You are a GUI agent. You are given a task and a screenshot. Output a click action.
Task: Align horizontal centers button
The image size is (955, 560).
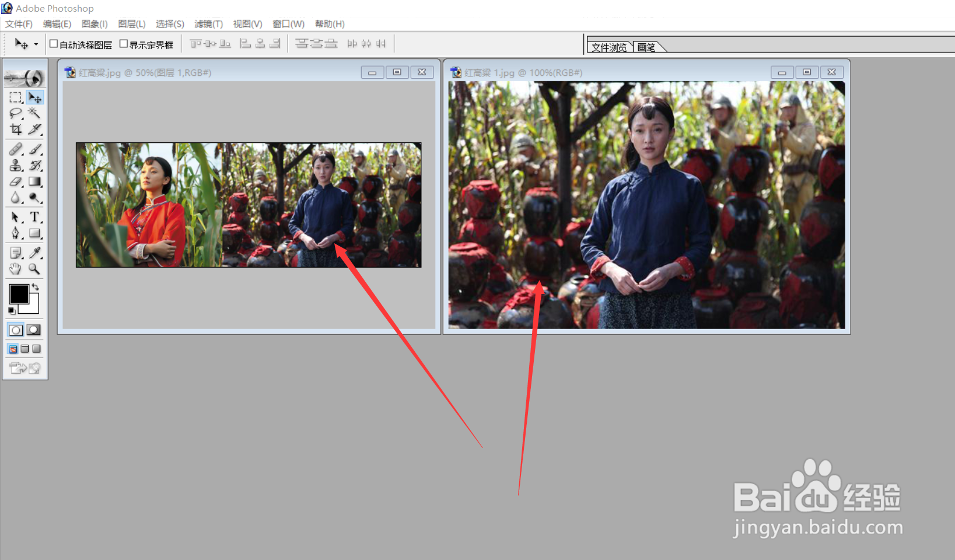[260, 44]
